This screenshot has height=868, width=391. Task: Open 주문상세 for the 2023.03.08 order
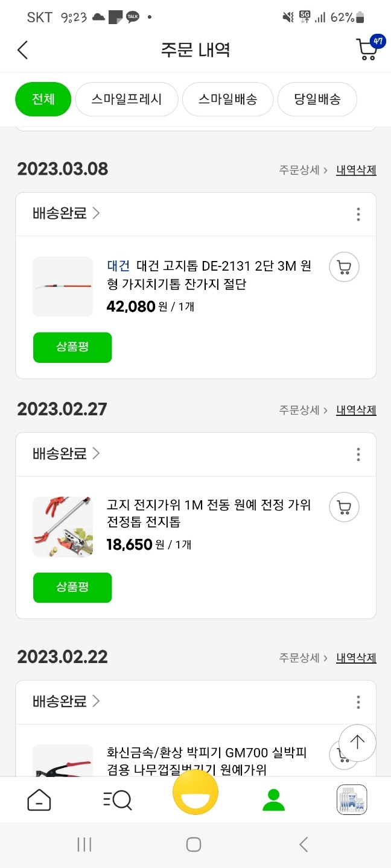tap(299, 169)
